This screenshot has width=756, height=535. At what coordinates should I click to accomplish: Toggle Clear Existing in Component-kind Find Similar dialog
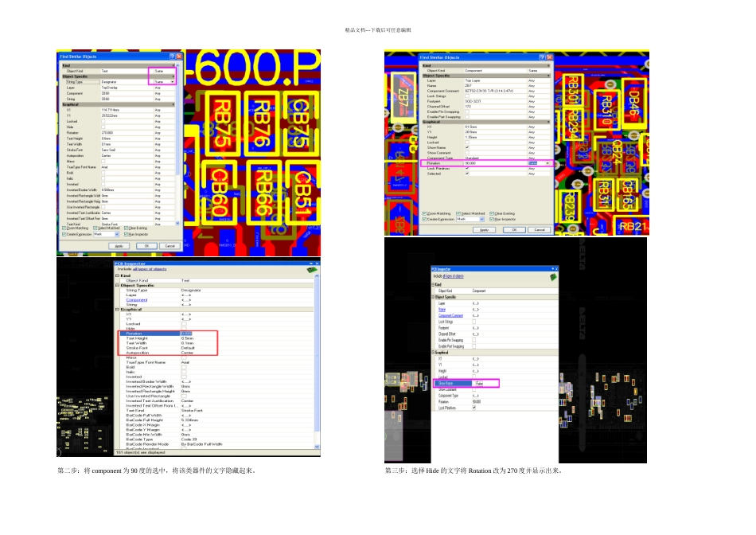(x=492, y=213)
